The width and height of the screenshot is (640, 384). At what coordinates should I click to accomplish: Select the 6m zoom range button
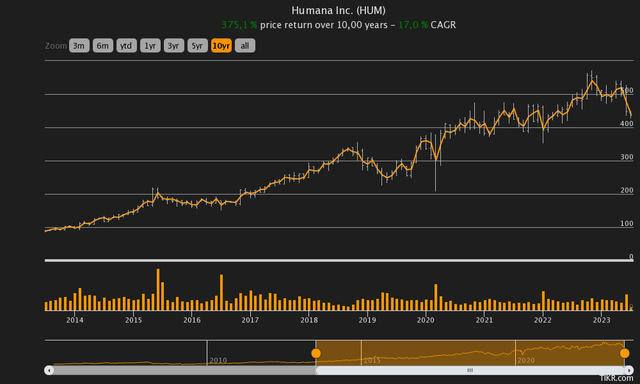pyautogui.click(x=103, y=46)
